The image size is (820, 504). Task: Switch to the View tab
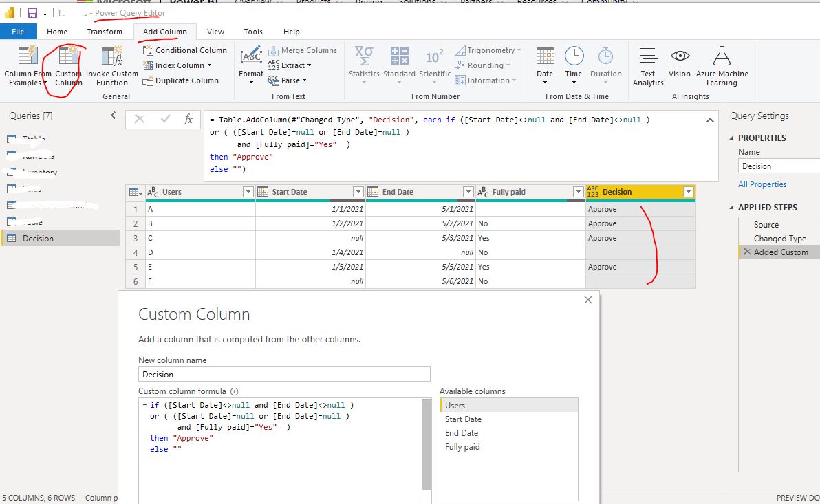(215, 32)
